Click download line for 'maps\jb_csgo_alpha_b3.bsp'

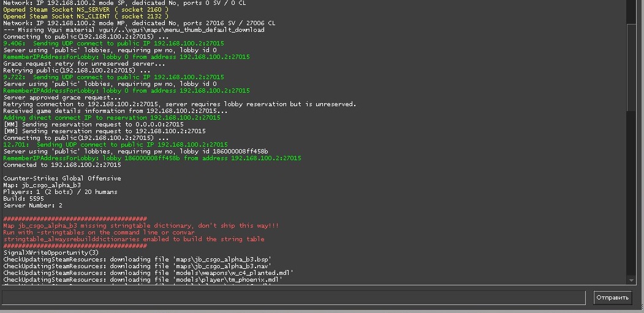[x=137, y=260]
